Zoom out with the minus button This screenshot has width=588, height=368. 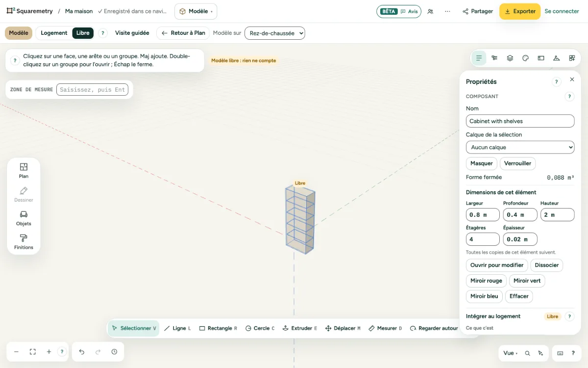pyautogui.click(x=16, y=352)
